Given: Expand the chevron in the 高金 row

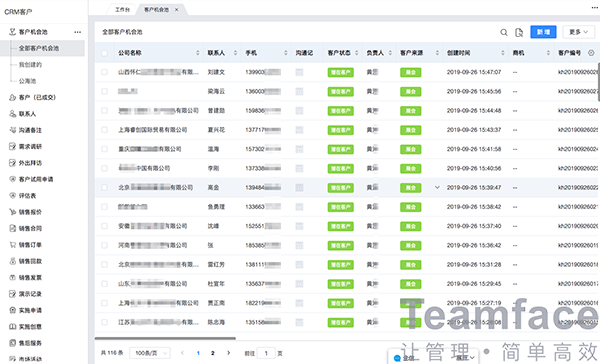Looking at the screenshot, I should click(437, 188).
